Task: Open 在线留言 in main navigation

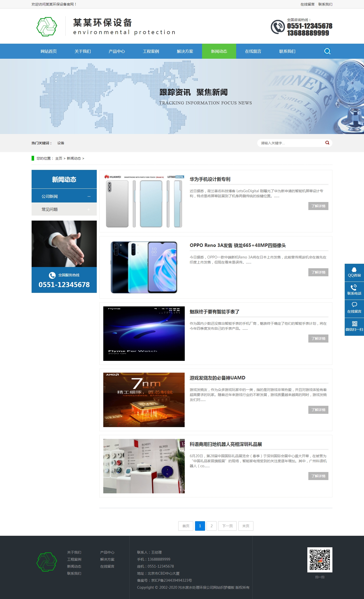Action: (x=253, y=51)
